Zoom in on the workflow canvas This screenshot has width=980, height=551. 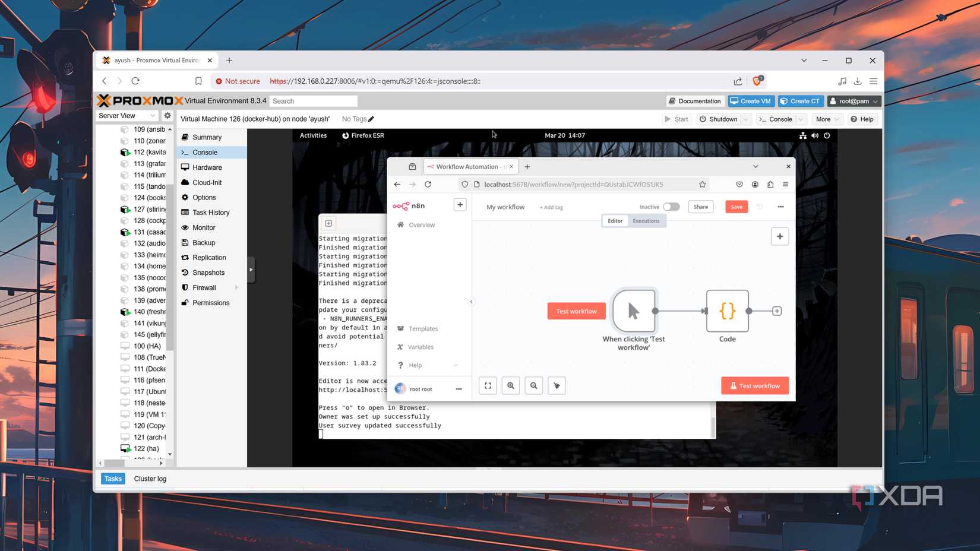coord(510,385)
